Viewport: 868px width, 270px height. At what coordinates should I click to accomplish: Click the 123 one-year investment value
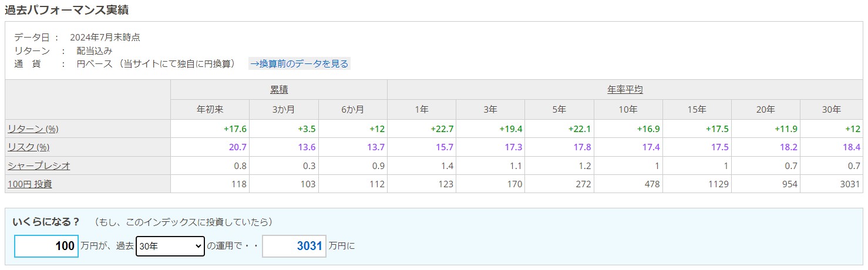tap(446, 184)
